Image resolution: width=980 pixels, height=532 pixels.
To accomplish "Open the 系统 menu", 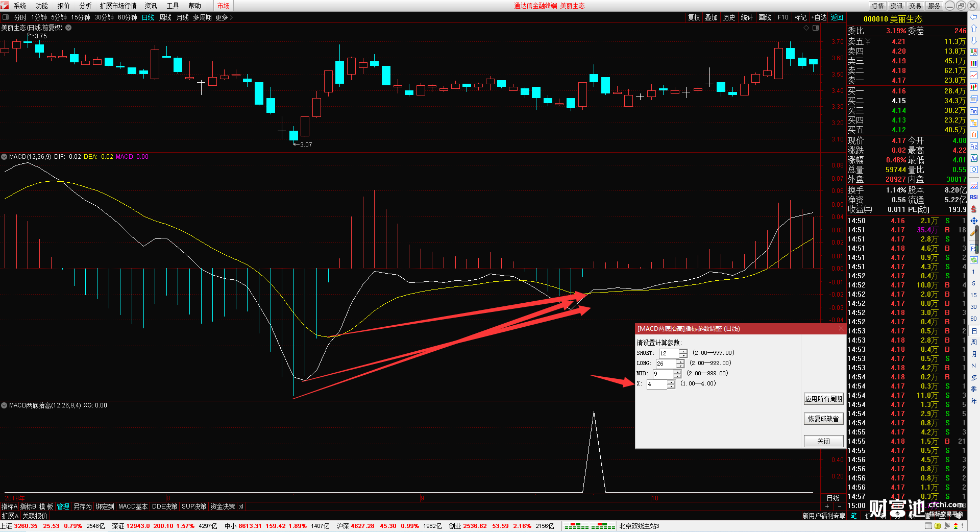I will point(20,6).
